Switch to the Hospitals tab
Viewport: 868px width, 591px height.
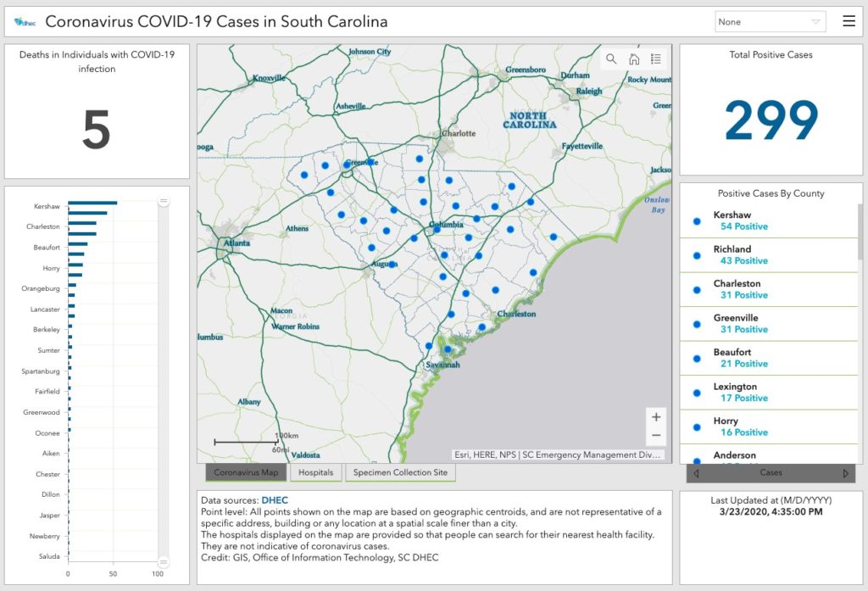click(x=316, y=472)
